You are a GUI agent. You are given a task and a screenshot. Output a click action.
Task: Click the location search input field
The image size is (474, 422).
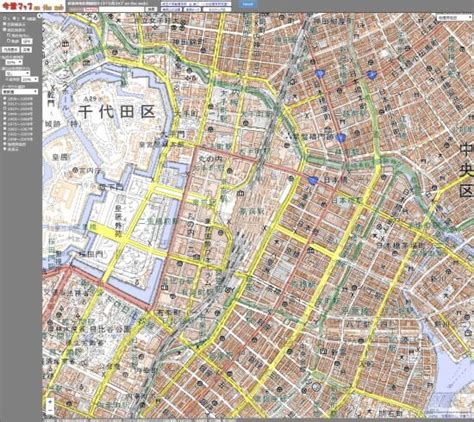click(122, 9)
